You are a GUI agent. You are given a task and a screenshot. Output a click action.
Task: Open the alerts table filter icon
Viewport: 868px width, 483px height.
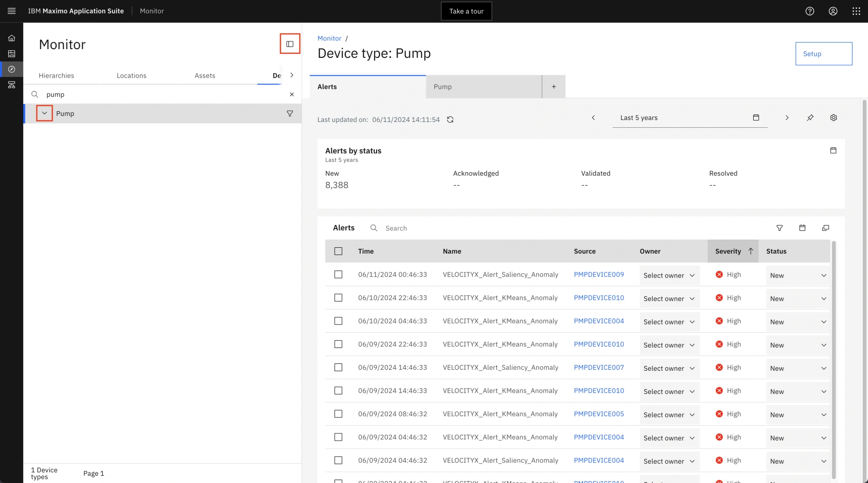point(779,228)
